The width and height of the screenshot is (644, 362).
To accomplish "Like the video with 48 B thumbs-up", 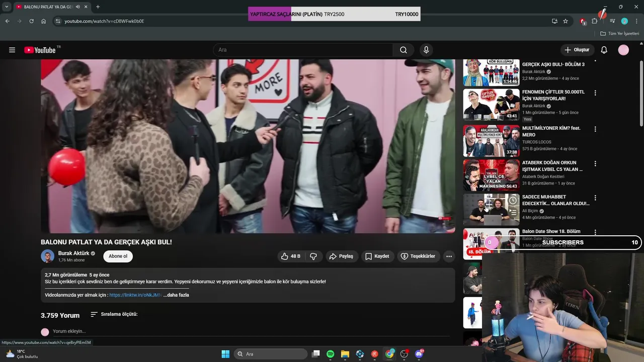I will coord(291,256).
